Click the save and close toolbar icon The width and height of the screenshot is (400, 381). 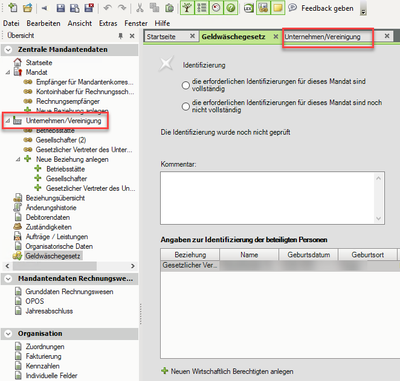[89, 8]
